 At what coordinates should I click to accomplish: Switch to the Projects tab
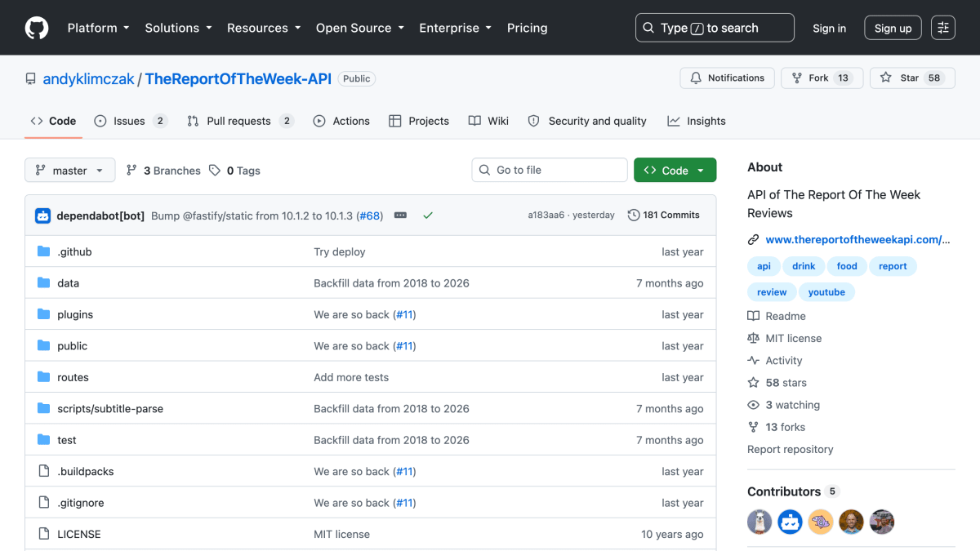point(419,121)
